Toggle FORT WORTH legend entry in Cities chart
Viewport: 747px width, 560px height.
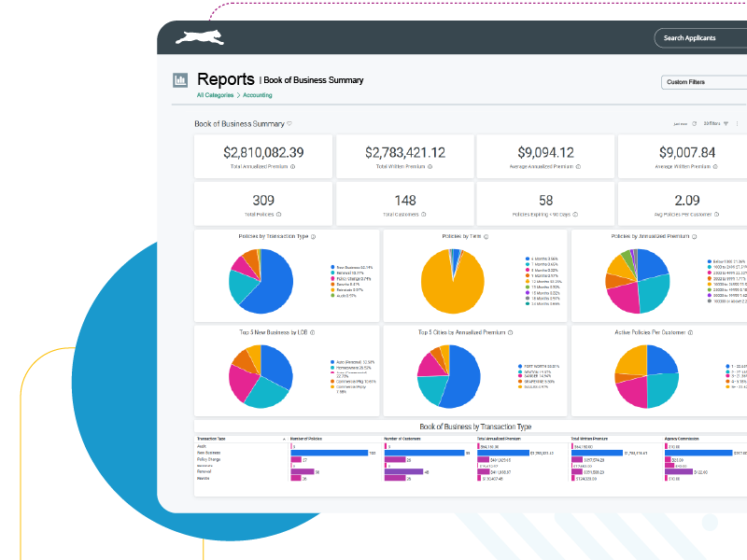538,367
